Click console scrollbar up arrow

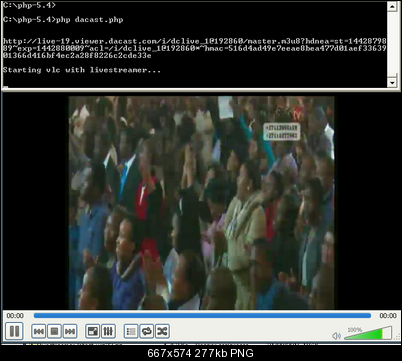[x=392, y=6]
